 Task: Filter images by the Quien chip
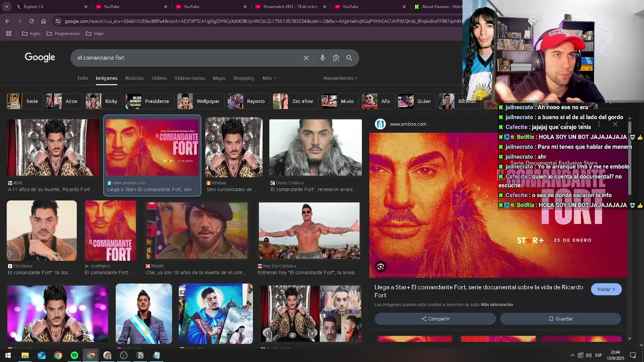(x=416, y=101)
